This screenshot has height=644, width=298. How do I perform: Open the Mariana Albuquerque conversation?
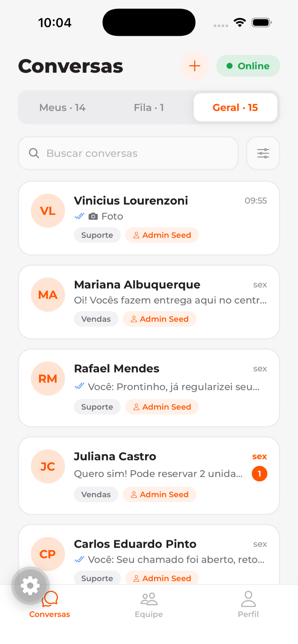tap(149, 302)
